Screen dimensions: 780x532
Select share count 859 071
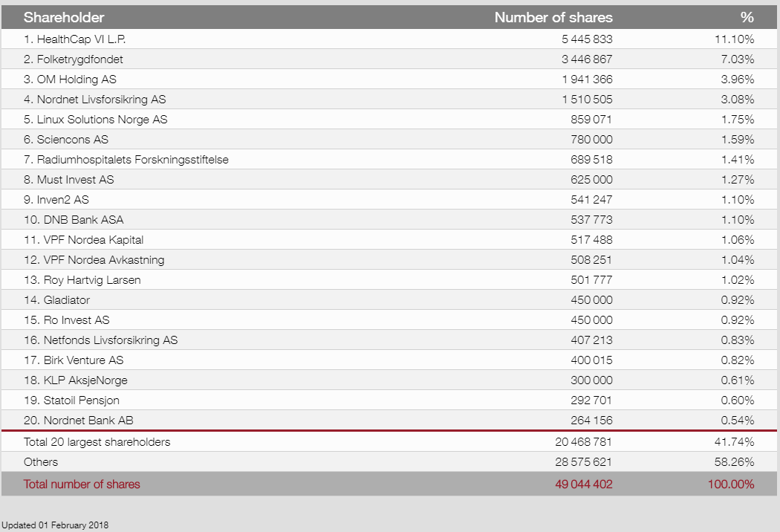[591, 120]
